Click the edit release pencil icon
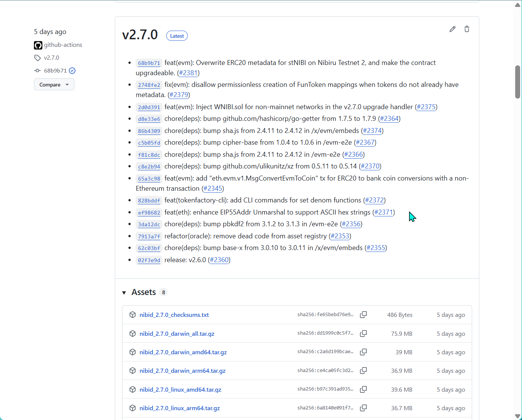 [x=453, y=29]
